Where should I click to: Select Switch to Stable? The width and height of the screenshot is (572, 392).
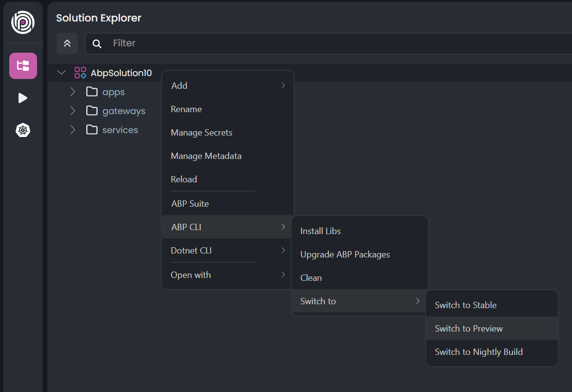[465, 305]
